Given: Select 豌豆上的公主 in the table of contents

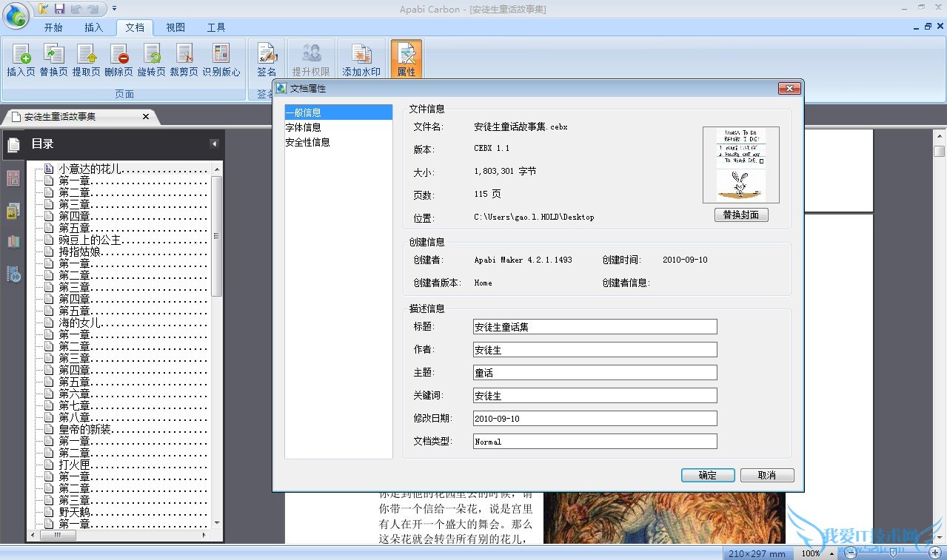Looking at the screenshot, I should tap(90, 240).
